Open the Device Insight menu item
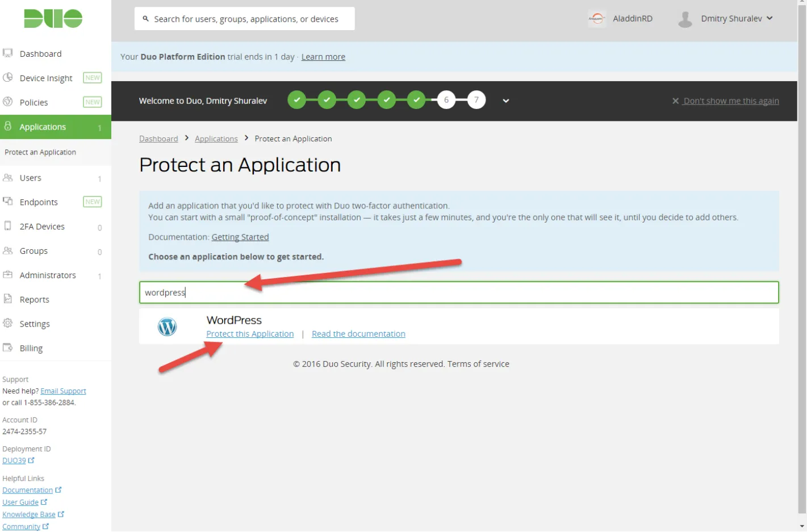The image size is (807, 532). 46,78
